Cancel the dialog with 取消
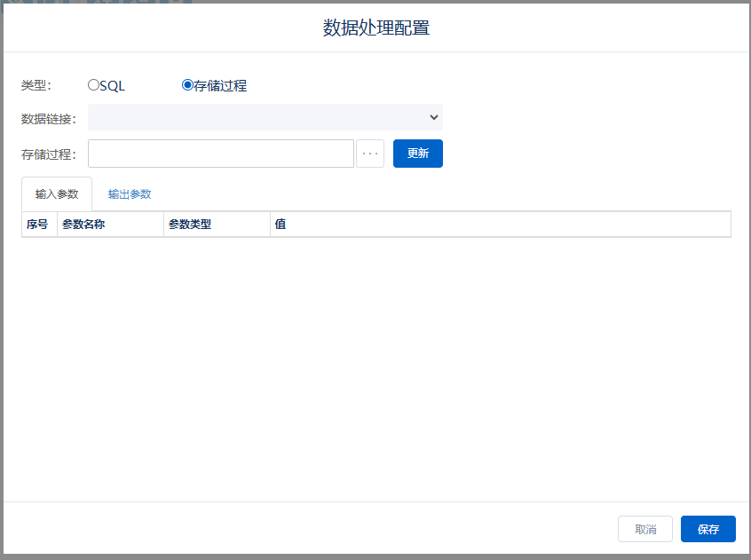751x560 pixels. click(645, 529)
